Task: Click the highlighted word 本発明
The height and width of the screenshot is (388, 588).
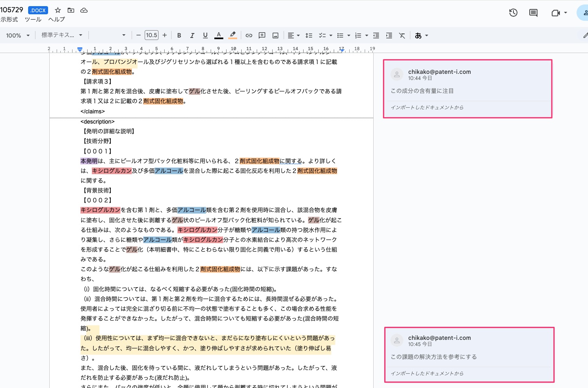Action: coord(89,161)
